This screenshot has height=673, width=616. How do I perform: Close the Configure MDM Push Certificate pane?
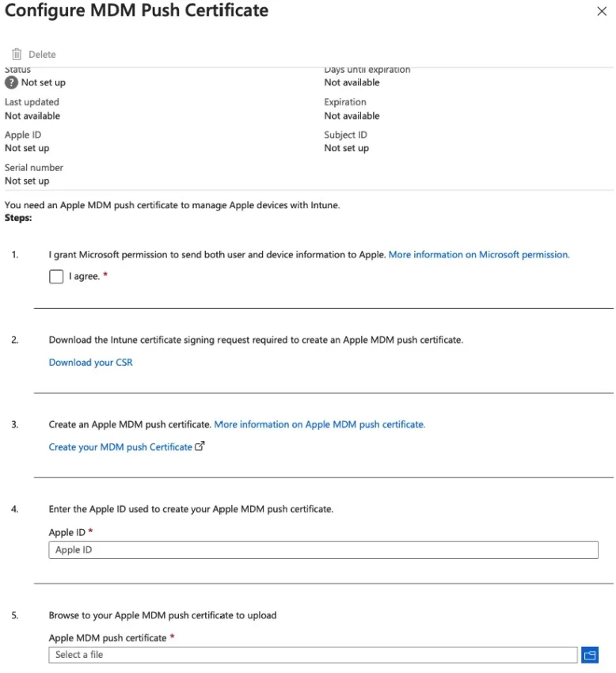coord(601,12)
